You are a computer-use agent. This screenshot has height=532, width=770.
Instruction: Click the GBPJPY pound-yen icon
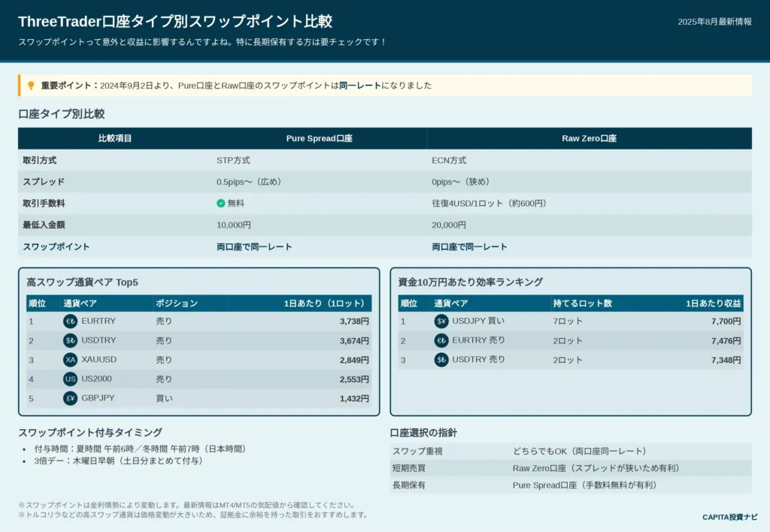70,398
